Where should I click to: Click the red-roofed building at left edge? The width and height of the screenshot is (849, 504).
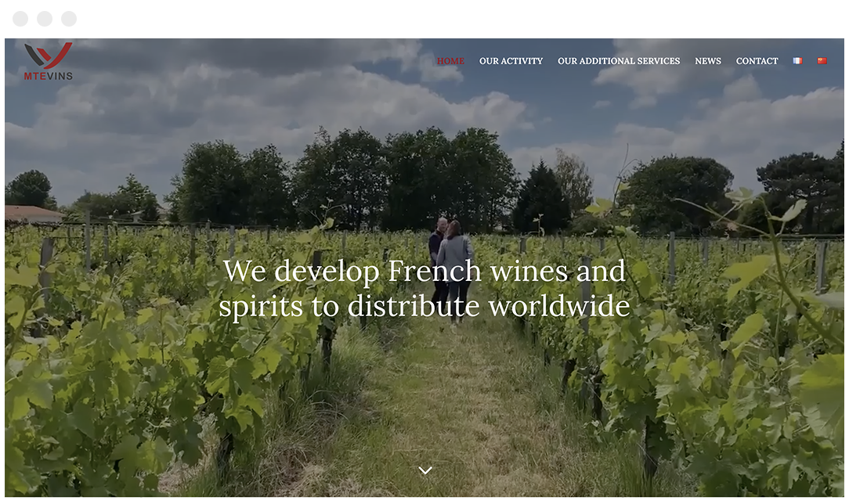(x=32, y=214)
